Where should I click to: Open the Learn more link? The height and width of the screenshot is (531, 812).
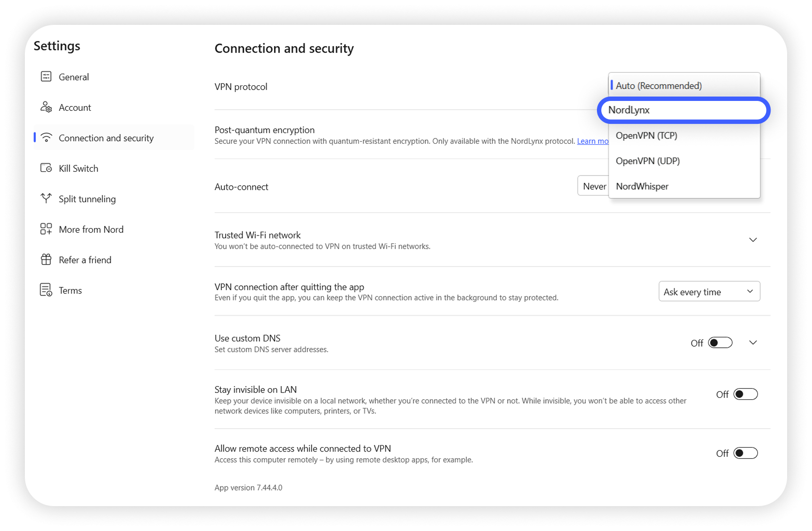pyautogui.click(x=593, y=141)
